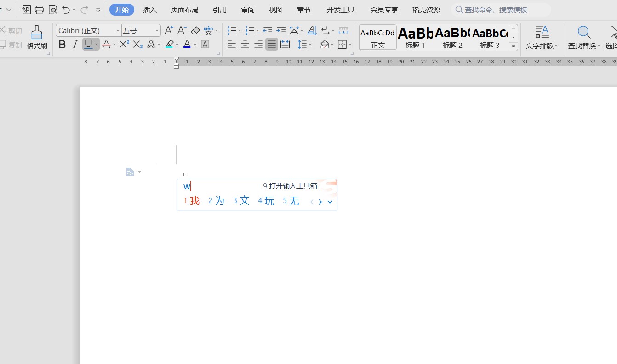Image resolution: width=617 pixels, height=364 pixels.
Task: Select the 标题 1 heading style
Action: [415, 37]
